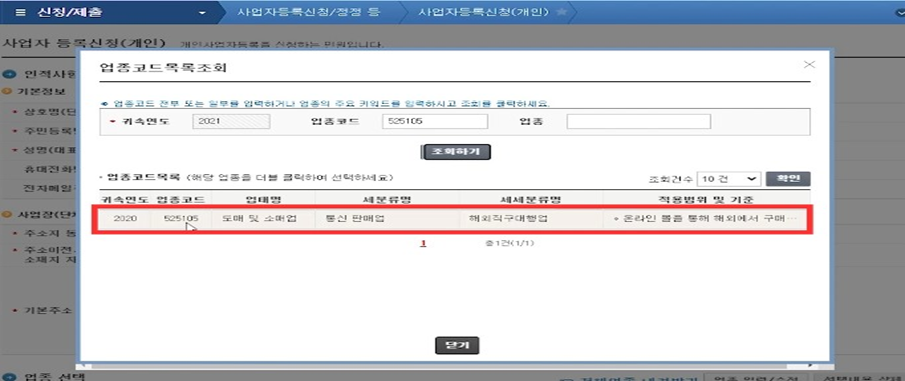The height and width of the screenshot is (381, 905).
Task: Select the 세세분류명 column header
Action: coord(531,199)
